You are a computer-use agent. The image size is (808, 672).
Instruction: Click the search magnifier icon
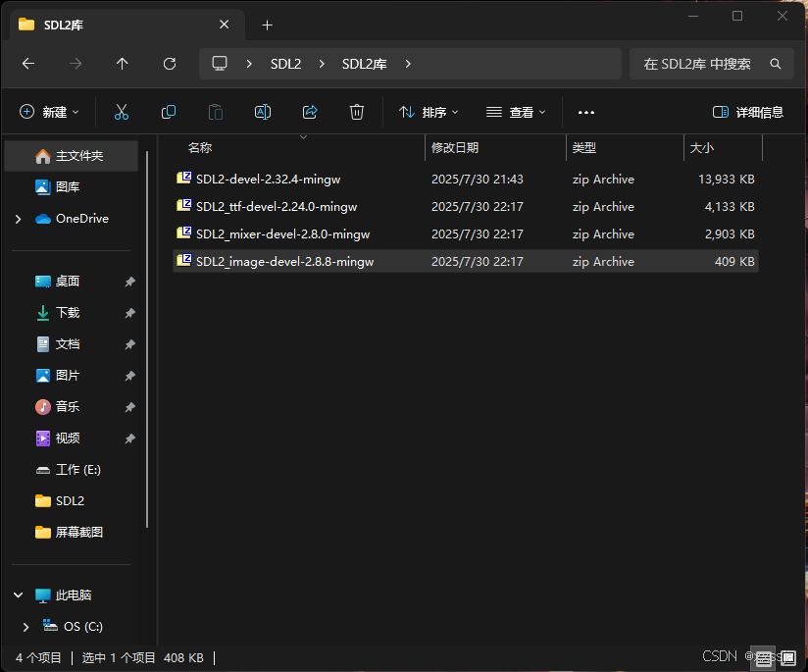pos(776,63)
